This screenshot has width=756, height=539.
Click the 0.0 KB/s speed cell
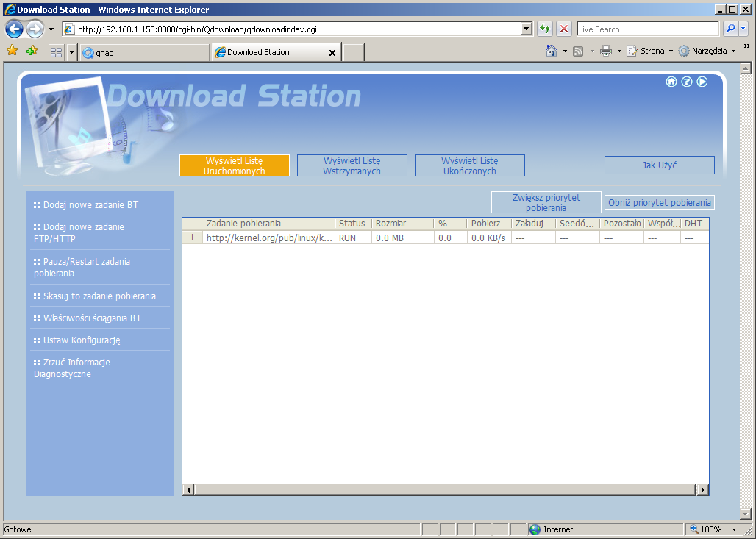tap(489, 238)
